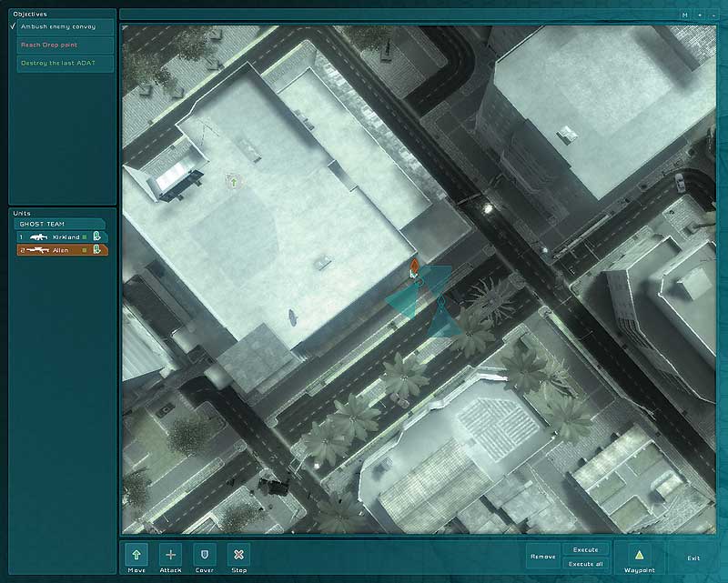The image size is (728, 583).
Task: Add a Waypoint with the triangle button
Action: [x=640, y=555]
